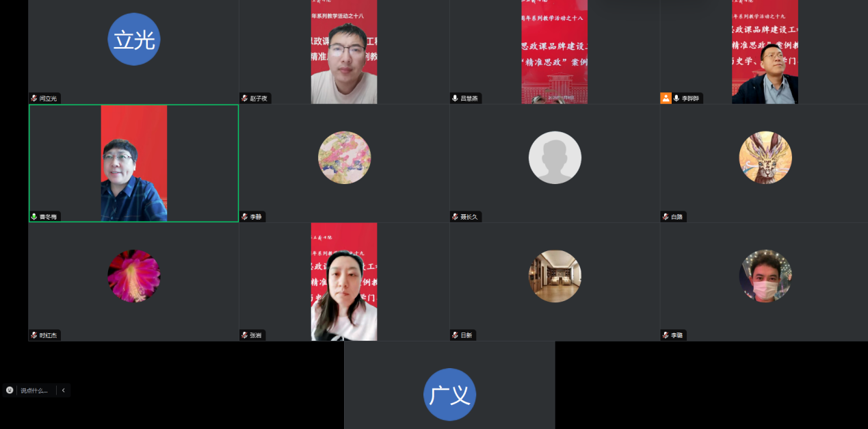The width and height of the screenshot is (868, 429).
Task: Click the default gray silhouette avatar of 聂长久
Action: point(555,157)
